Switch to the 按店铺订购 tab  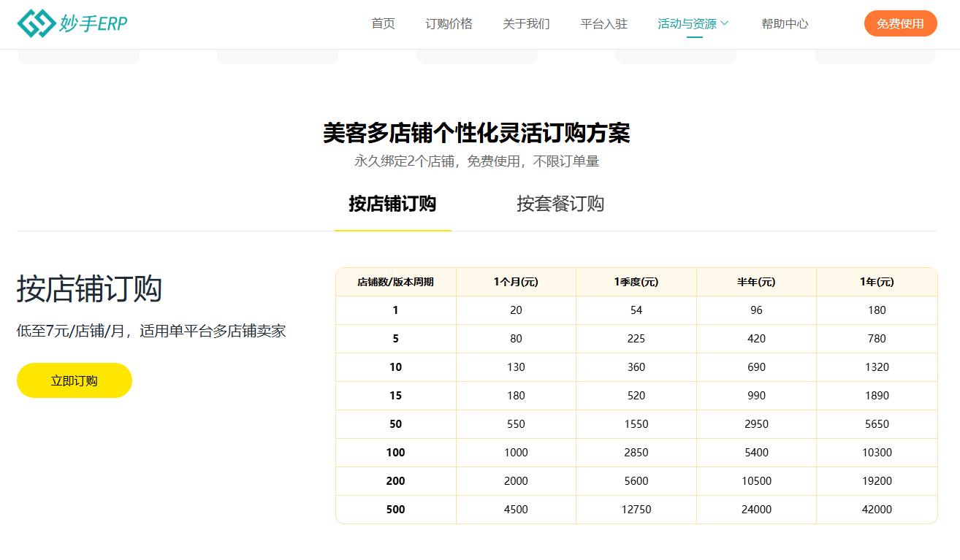pyautogui.click(x=392, y=204)
